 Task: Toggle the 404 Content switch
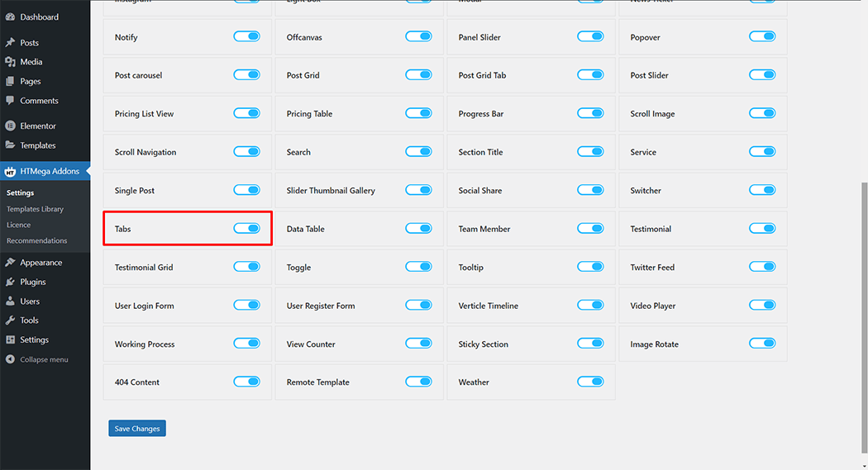click(246, 382)
